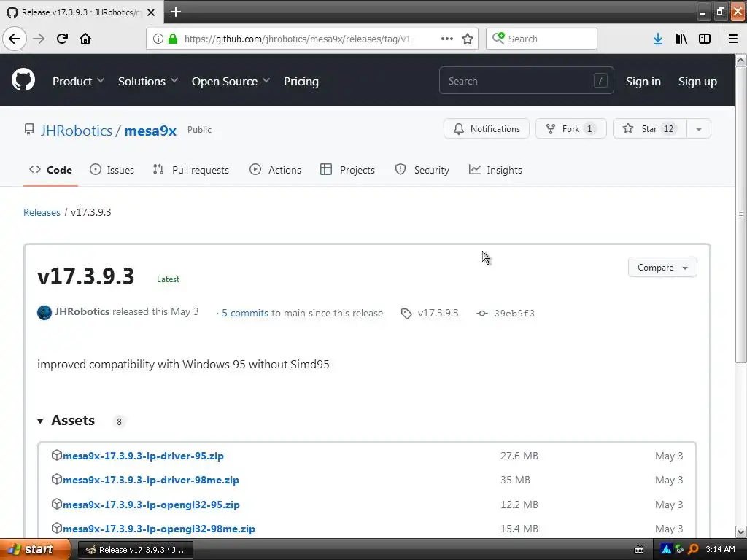Click the GitHub logo icon
Screen dimensions: 747x560
pyautogui.click(x=23, y=79)
